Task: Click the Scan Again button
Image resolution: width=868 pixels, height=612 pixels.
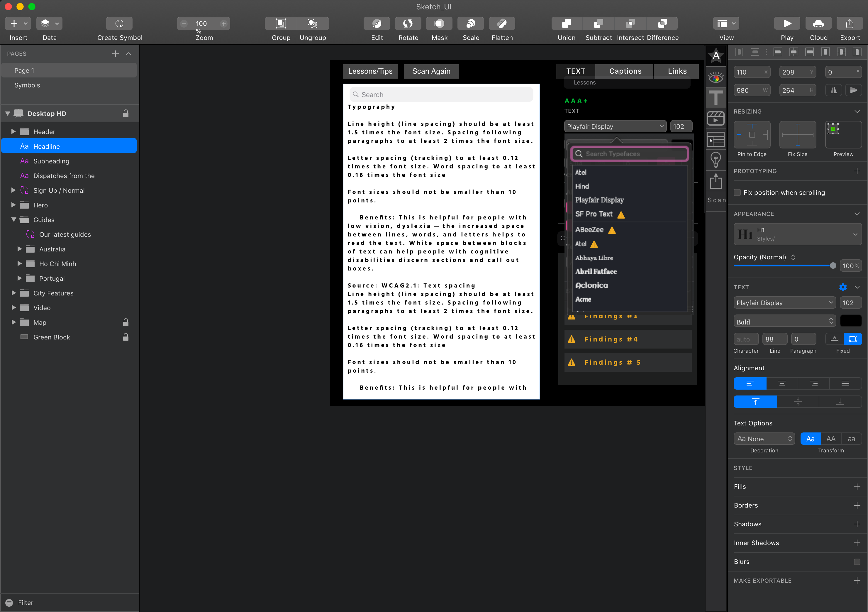Action: pyautogui.click(x=431, y=71)
